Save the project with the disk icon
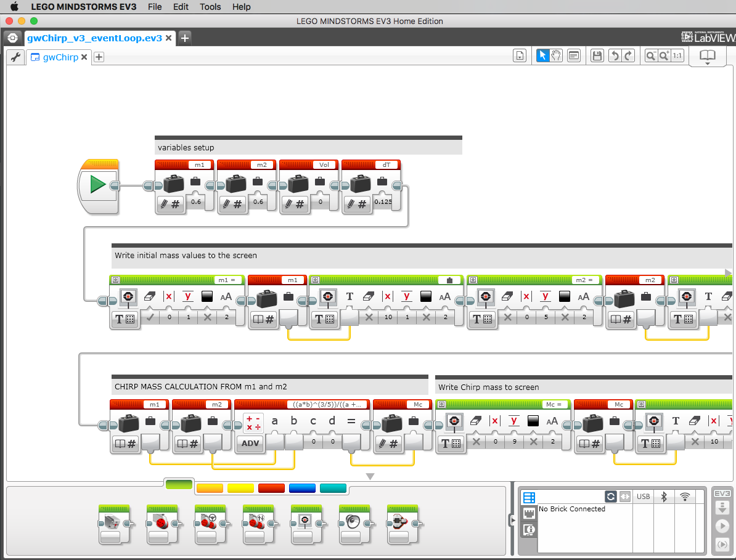This screenshot has width=736, height=560. tap(597, 56)
